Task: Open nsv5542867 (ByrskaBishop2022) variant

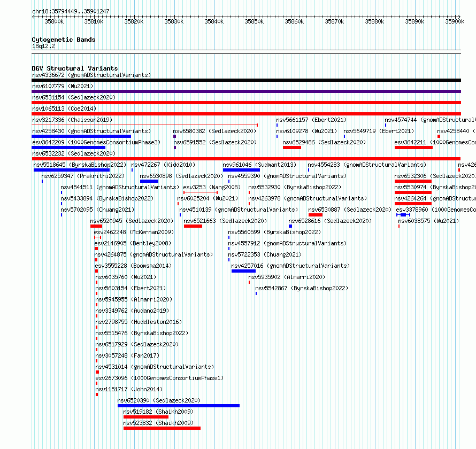Action: point(302,288)
